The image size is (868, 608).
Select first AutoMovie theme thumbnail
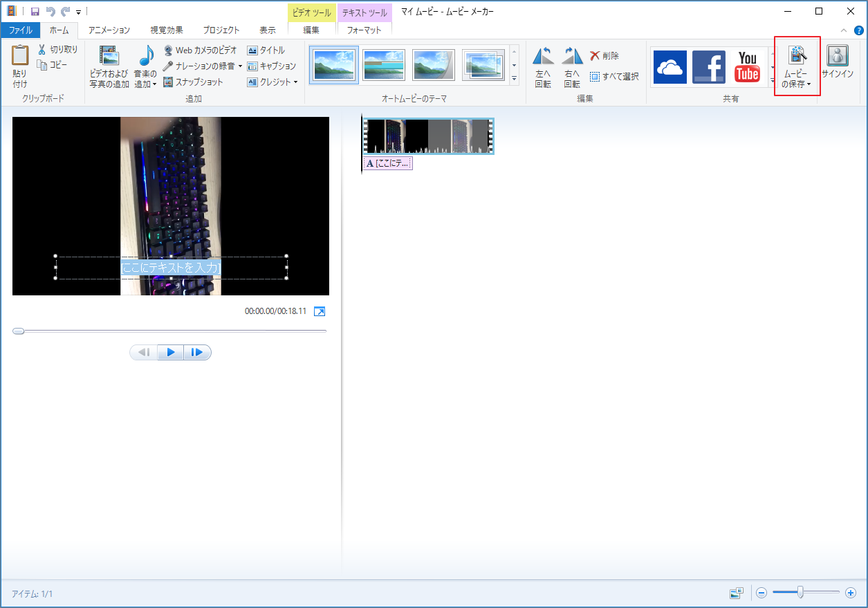pyautogui.click(x=334, y=65)
